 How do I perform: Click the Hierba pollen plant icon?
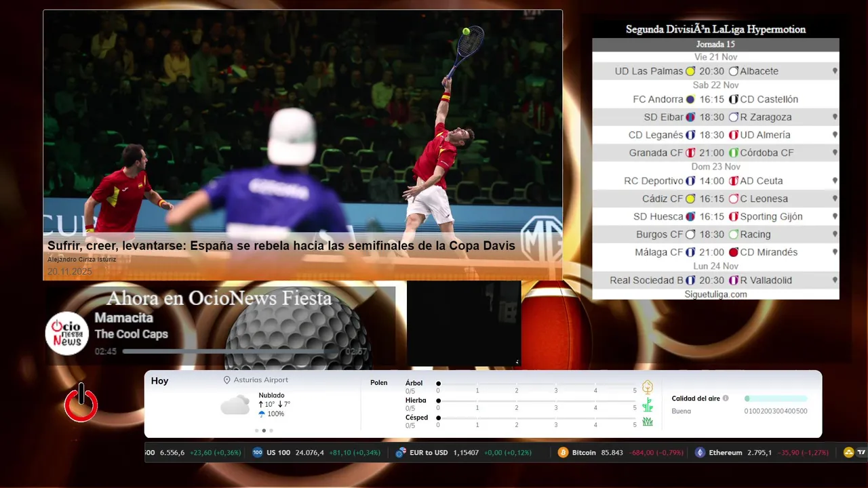point(648,405)
